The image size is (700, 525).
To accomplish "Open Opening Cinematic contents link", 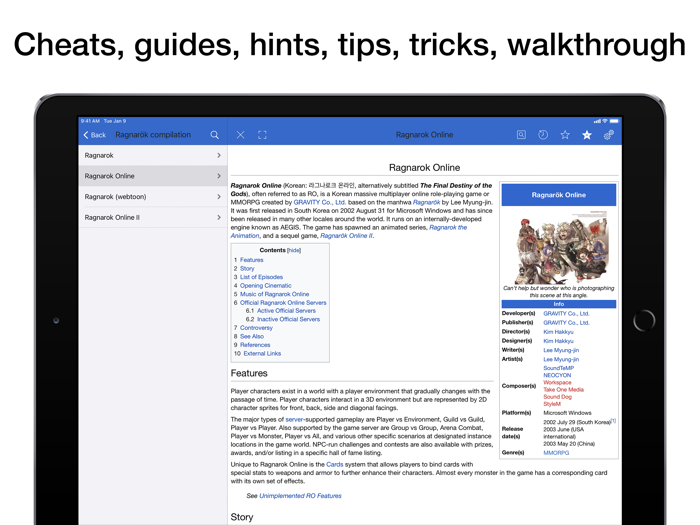I will click(x=266, y=285).
